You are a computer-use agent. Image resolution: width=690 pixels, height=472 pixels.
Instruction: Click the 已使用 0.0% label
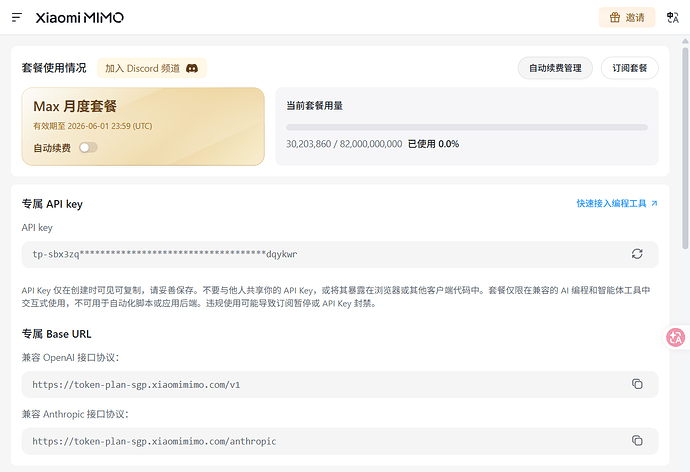pos(433,144)
